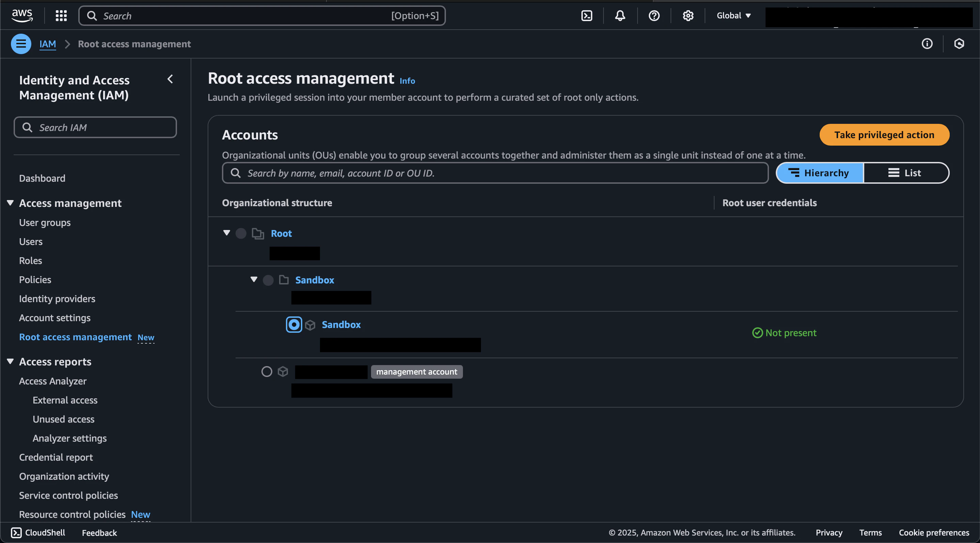
Task: Open Unused access
Action: (64, 419)
